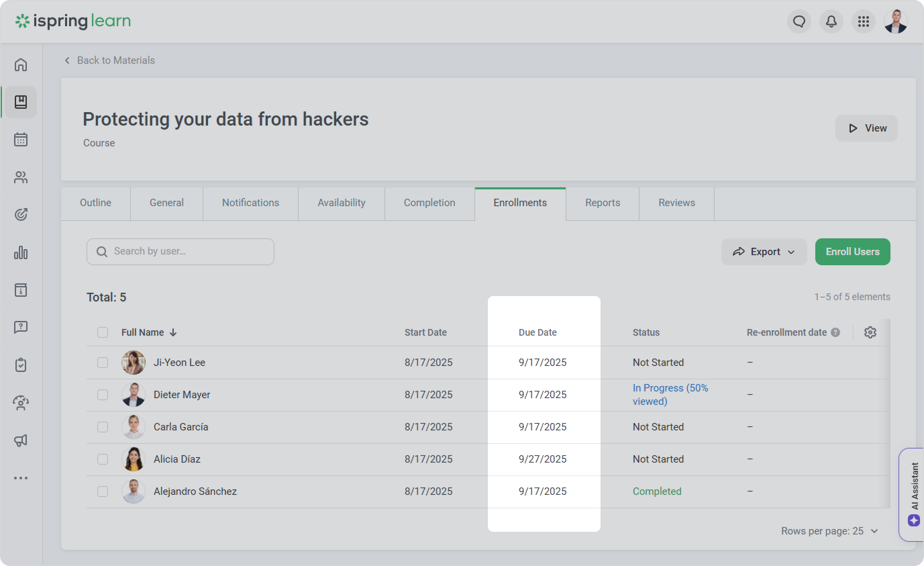Toggle the select-all checkbox in table header
Viewport: 924px width, 566px height.
pos(103,332)
